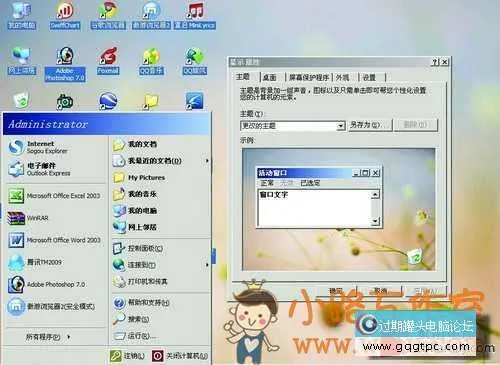
Task: Select the yellow folder desktop shortcut
Action: point(151,101)
